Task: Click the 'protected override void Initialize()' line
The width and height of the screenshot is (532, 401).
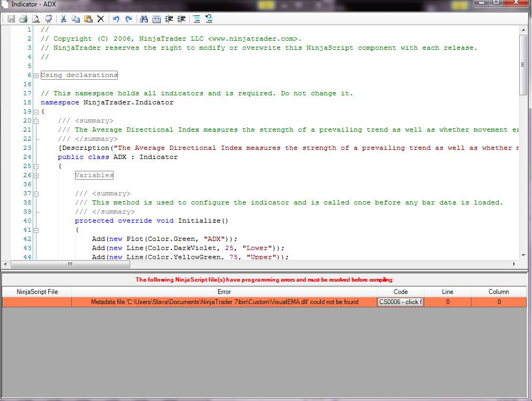Action: [151, 221]
